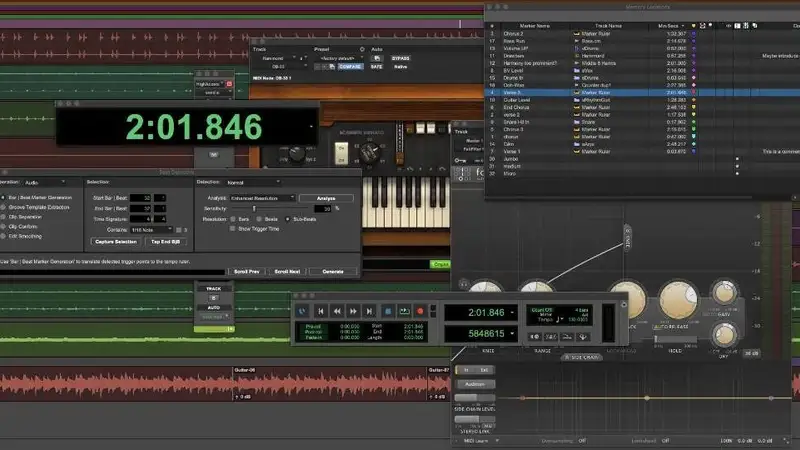Click the red Record button in the transport

pyautogui.click(x=420, y=311)
